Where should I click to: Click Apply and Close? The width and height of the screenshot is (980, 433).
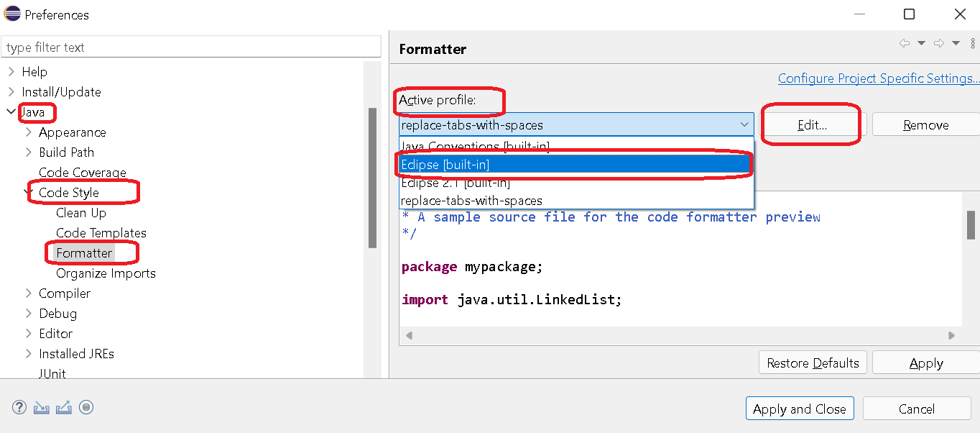(799, 408)
